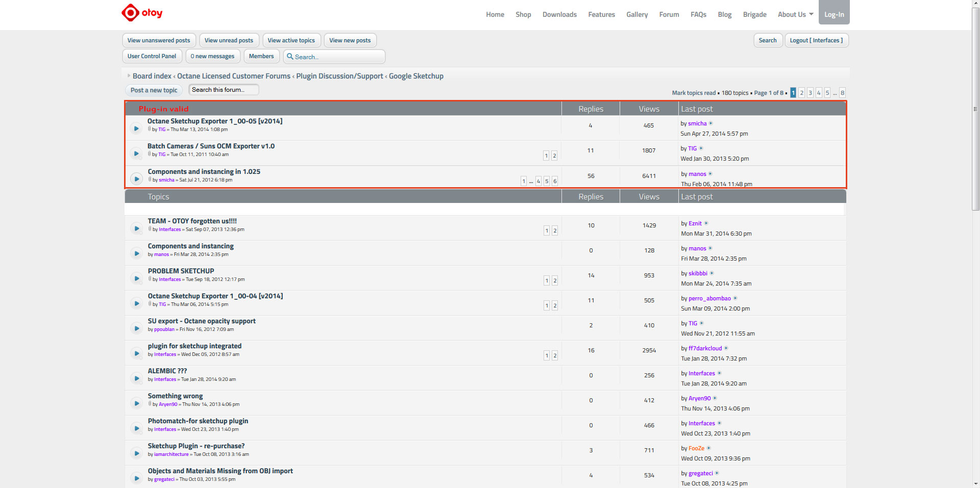Open the Members list
Image resolution: width=980 pixels, height=488 pixels.
pos(261,56)
